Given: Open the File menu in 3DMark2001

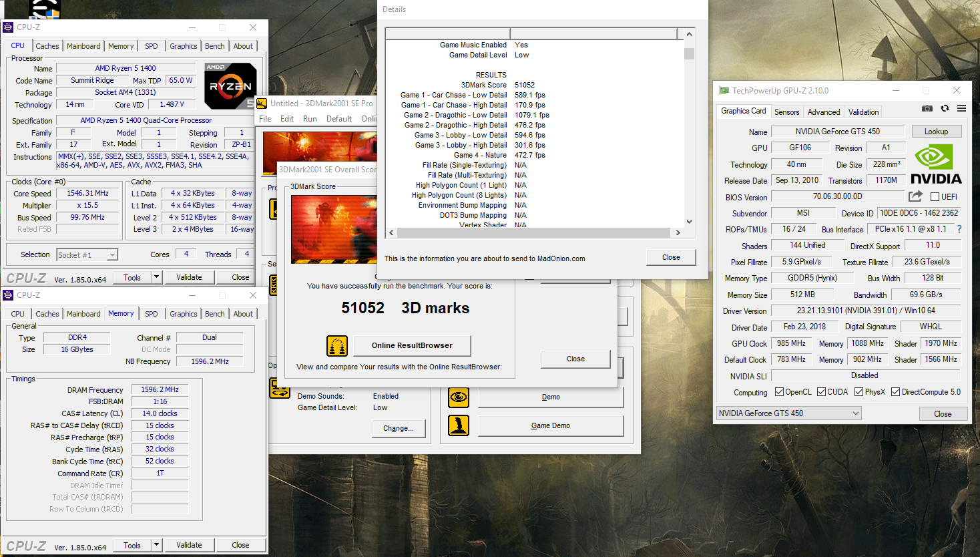Looking at the screenshot, I should [x=265, y=119].
